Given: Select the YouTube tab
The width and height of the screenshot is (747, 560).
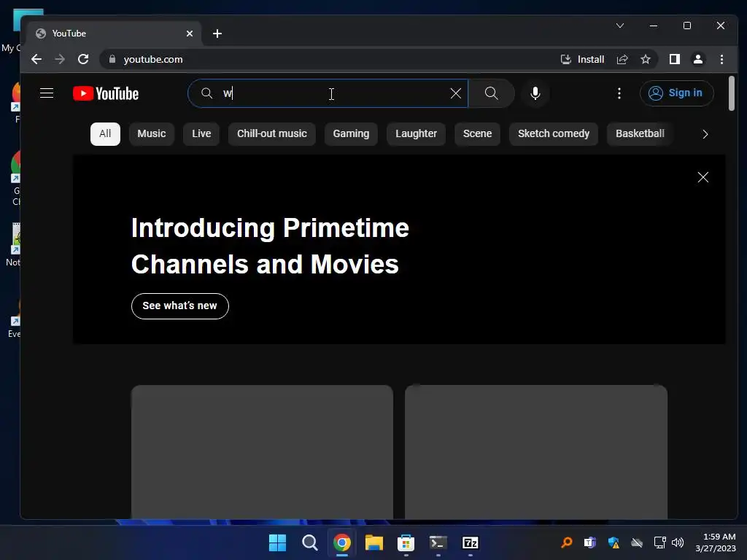Looking at the screenshot, I should (112, 34).
